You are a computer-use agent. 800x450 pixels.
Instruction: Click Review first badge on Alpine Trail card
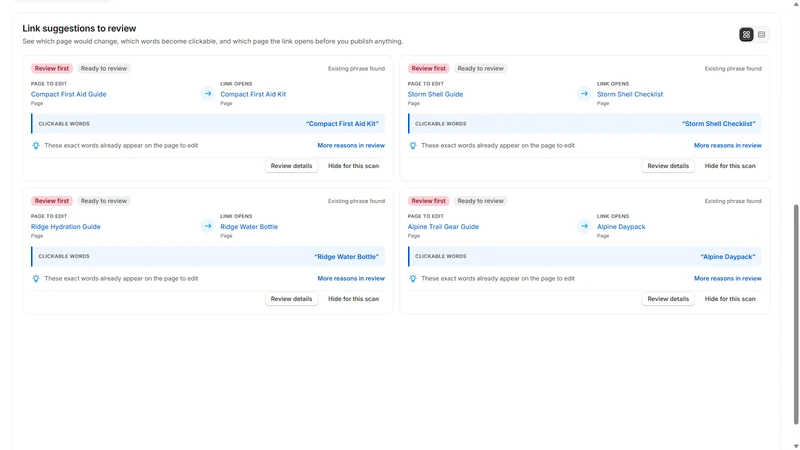(429, 201)
